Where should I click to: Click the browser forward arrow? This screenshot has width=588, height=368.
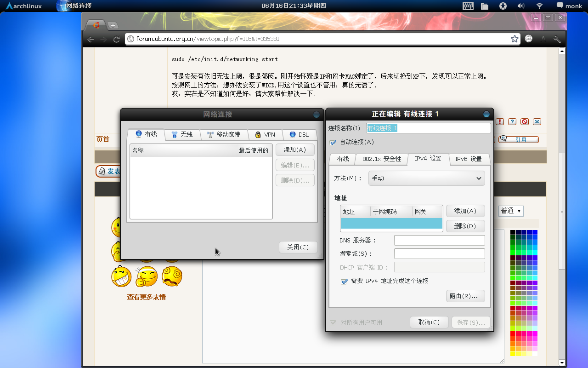pos(104,39)
